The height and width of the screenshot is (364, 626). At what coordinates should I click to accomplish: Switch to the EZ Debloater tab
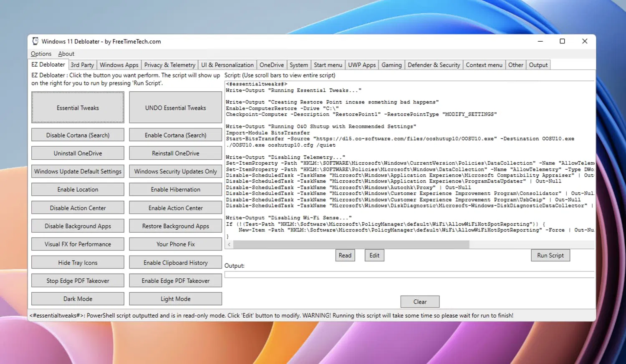(48, 65)
